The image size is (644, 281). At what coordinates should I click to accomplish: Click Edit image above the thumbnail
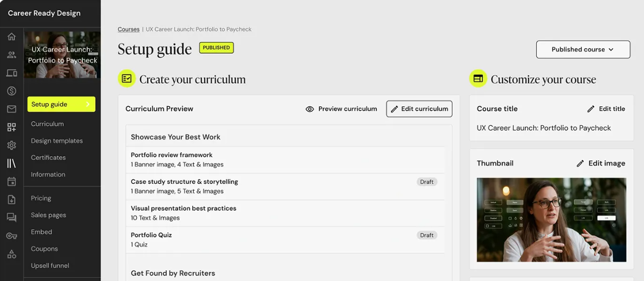pos(601,163)
